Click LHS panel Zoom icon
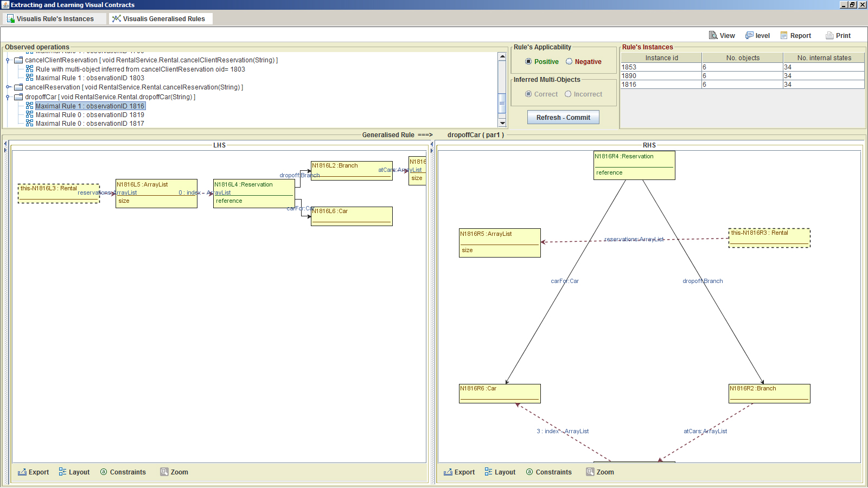 point(164,472)
